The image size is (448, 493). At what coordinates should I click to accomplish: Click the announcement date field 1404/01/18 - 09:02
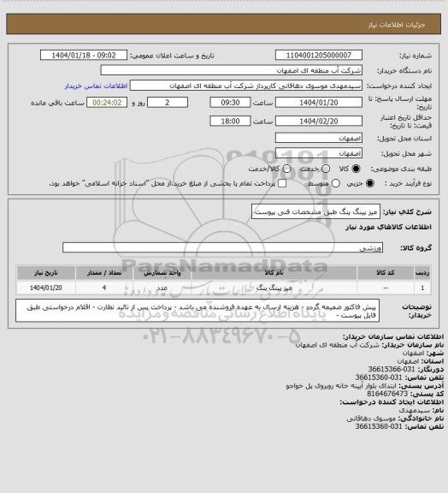(x=84, y=55)
